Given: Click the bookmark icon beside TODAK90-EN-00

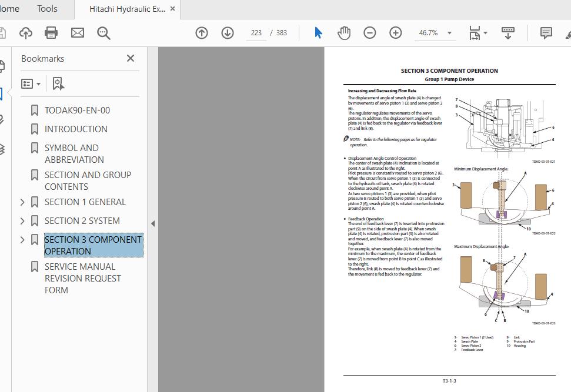Looking at the screenshot, I should coord(35,110).
